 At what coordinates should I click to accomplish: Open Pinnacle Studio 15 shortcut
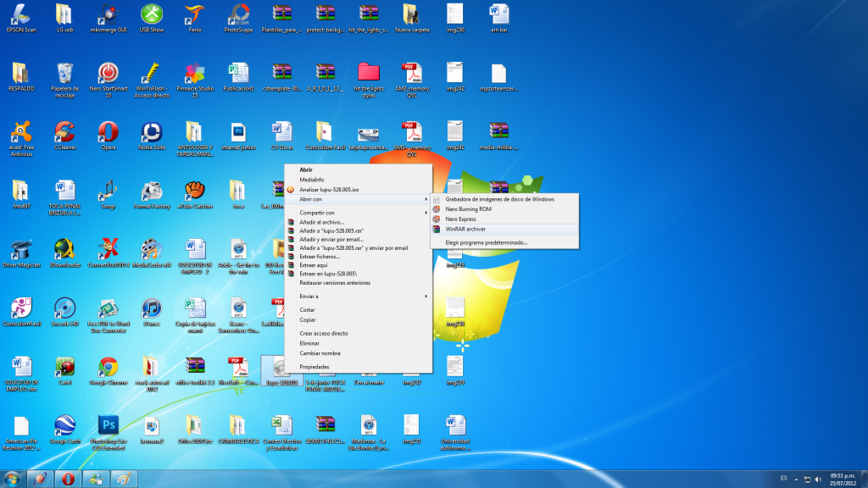pyautogui.click(x=195, y=80)
